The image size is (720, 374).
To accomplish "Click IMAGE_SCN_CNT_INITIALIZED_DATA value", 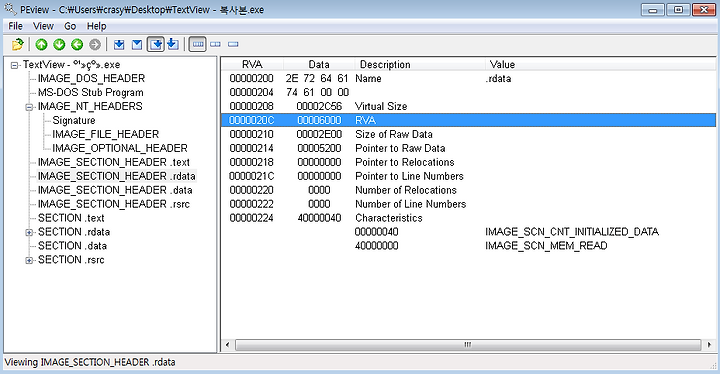I will pyautogui.click(x=572, y=232).
